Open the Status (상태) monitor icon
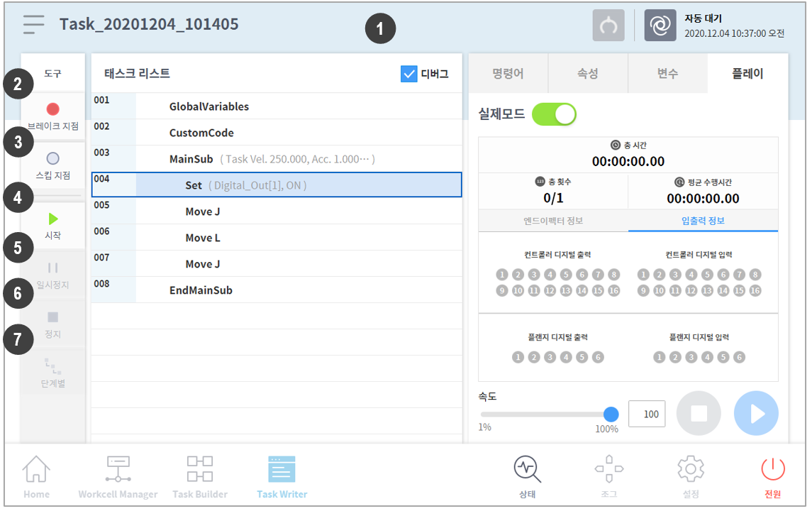This screenshot has width=812, height=511. 527,469
